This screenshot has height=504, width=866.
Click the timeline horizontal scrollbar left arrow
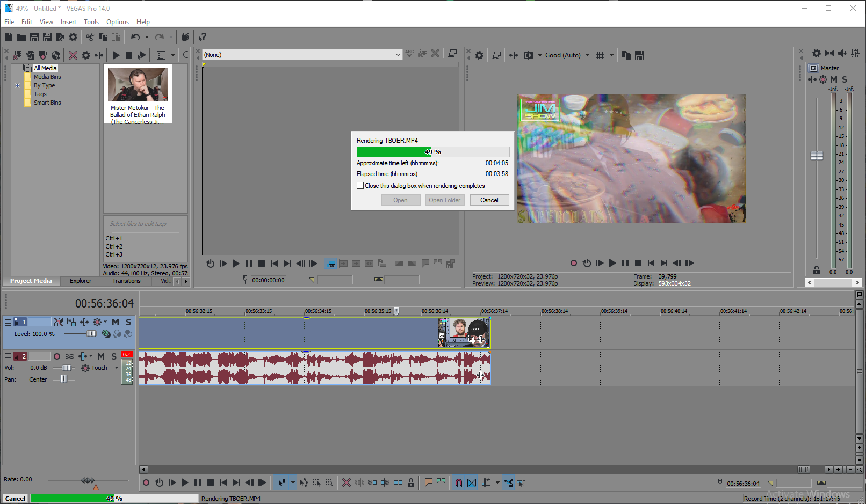(143, 470)
